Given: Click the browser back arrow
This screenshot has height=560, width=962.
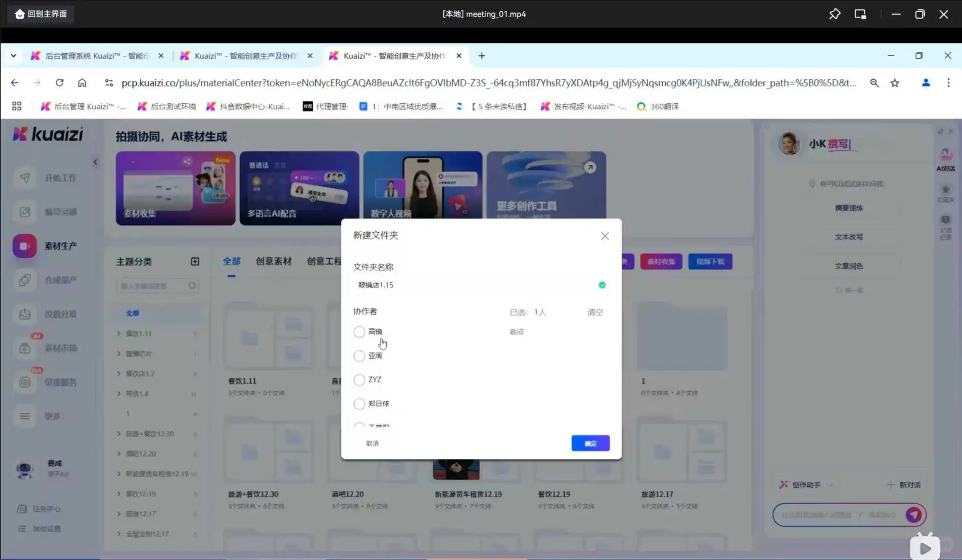Looking at the screenshot, I should 15,83.
